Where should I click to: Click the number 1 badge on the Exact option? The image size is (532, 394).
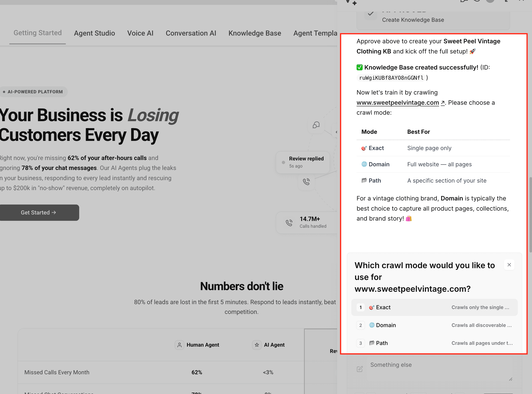[x=361, y=307]
